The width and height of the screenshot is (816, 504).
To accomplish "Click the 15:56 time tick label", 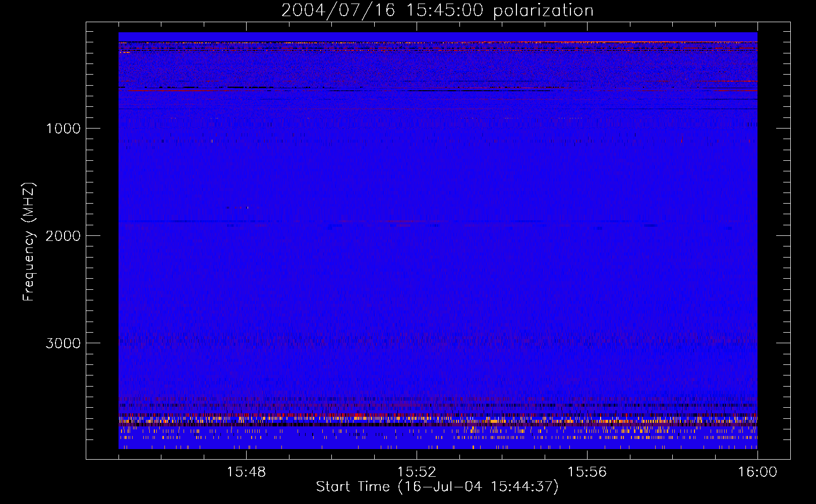I will click(x=587, y=472).
